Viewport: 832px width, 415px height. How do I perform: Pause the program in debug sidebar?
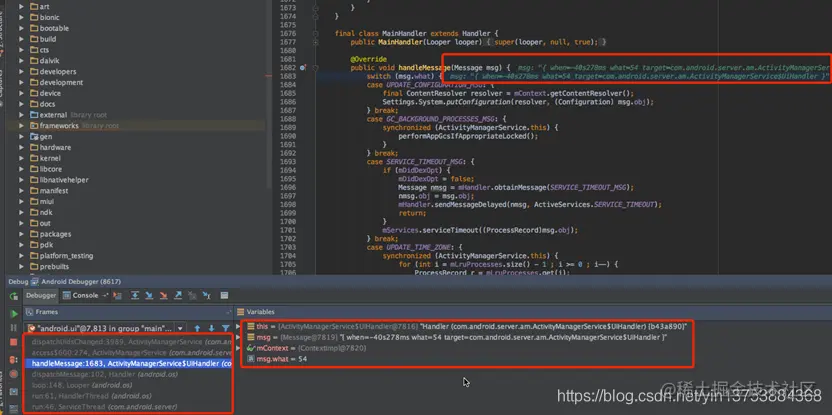click(13, 327)
